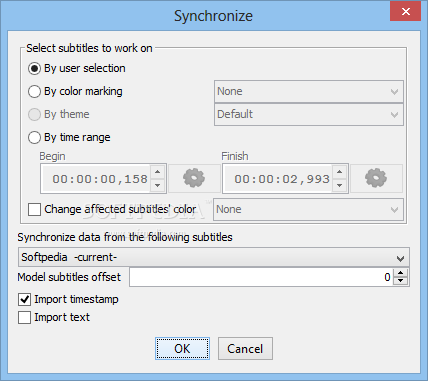428x381 pixels.
Task: Increase Begin time with up arrow
Action: [x=158, y=172]
